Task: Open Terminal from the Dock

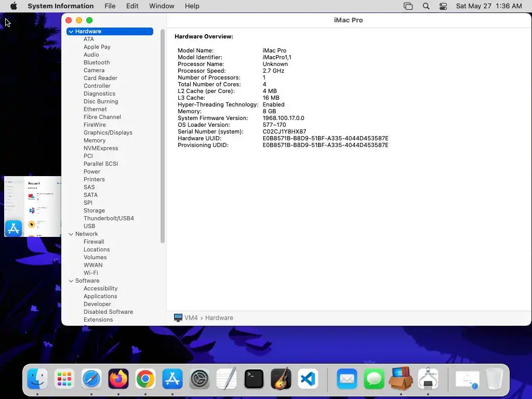Action: pos(254,379)
